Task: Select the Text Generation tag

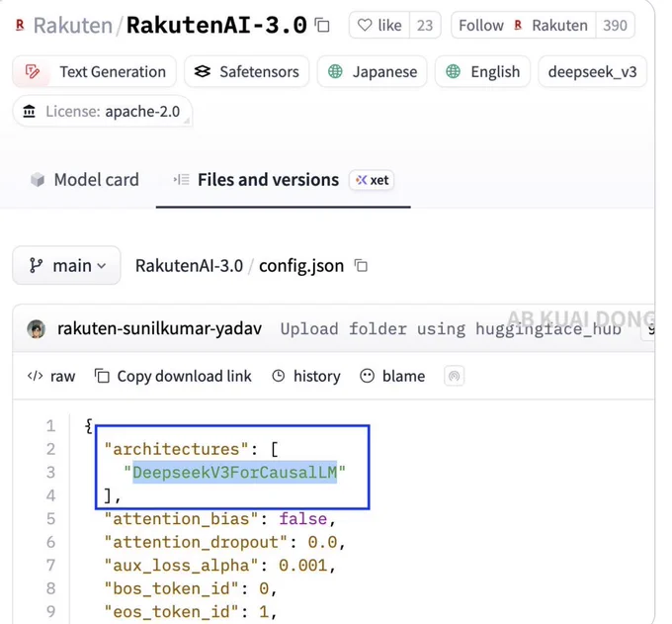Action: [94, 71]
